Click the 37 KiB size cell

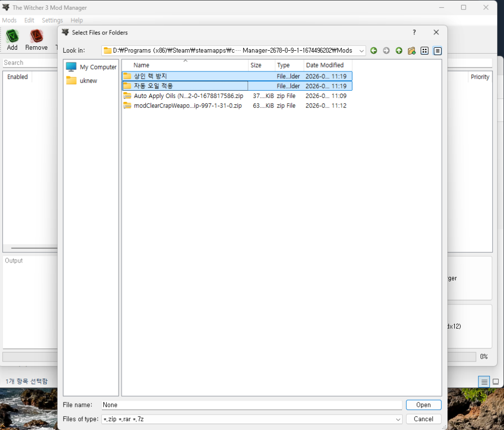coord(263,96)
